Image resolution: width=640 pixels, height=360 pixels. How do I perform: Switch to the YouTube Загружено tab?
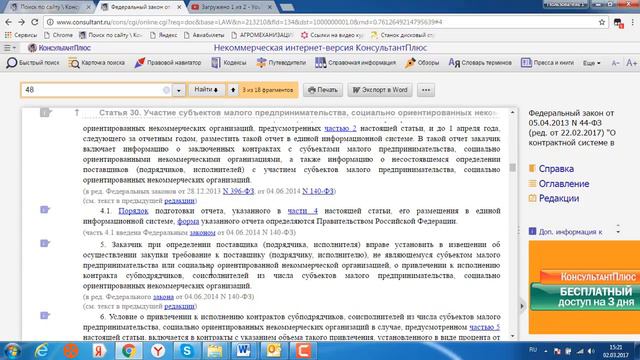click(232, 7)
